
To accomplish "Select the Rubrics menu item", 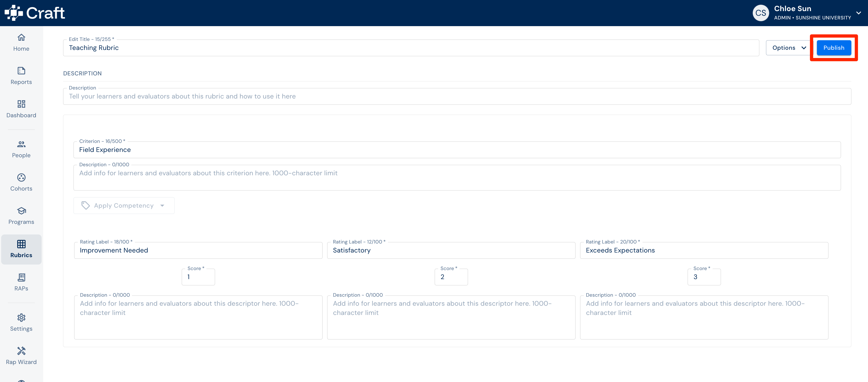I will (21, 249).
